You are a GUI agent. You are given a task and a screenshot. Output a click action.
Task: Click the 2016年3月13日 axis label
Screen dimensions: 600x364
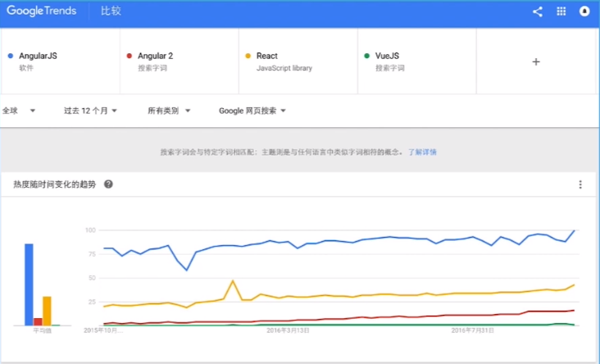point(289,330)
